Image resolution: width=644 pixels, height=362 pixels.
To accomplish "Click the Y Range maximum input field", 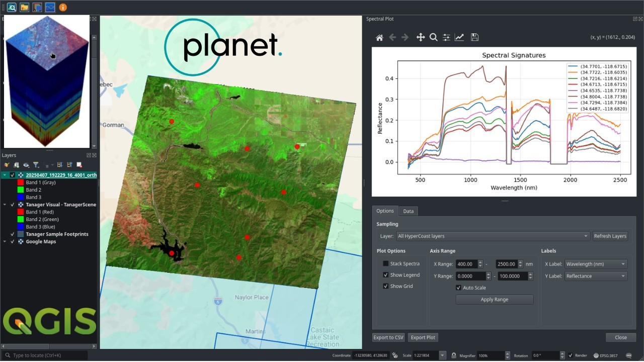I will pyautogui.click(x=512, y=276).
